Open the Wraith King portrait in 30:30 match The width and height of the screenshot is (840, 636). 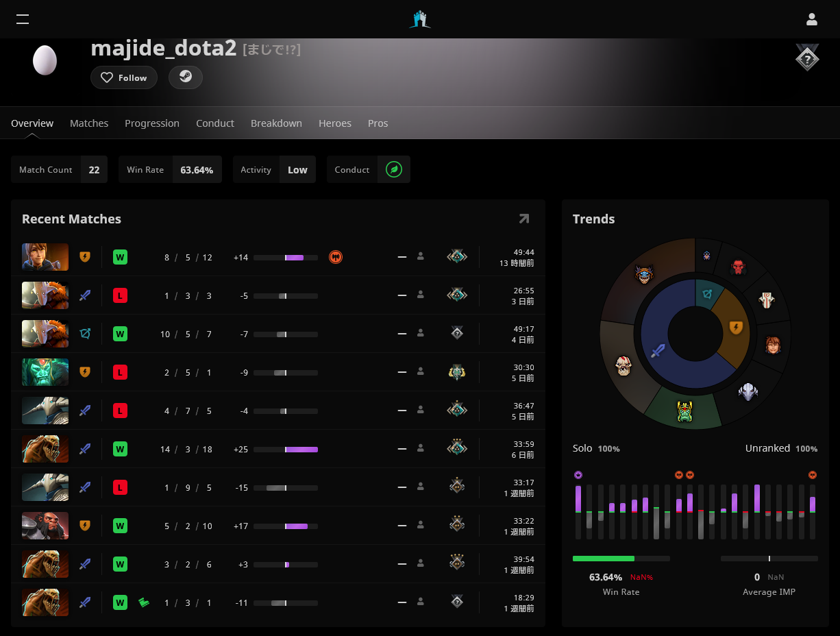click(45, 372)
